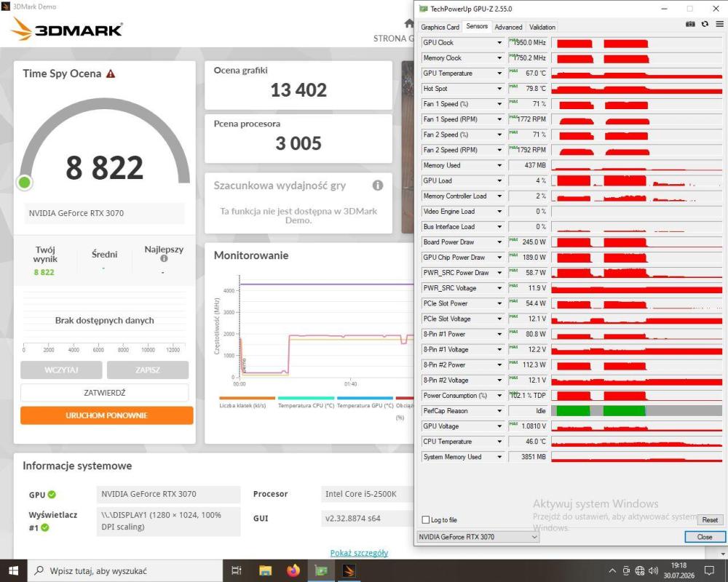
Task: Switch to the Graphics Card tab
Action: click(440, 28)
